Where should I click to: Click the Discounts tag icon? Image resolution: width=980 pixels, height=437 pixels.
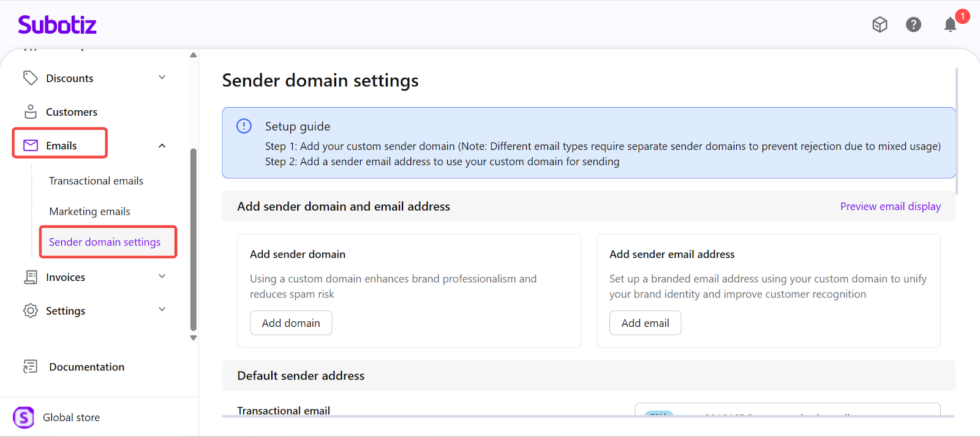point(30,78)
